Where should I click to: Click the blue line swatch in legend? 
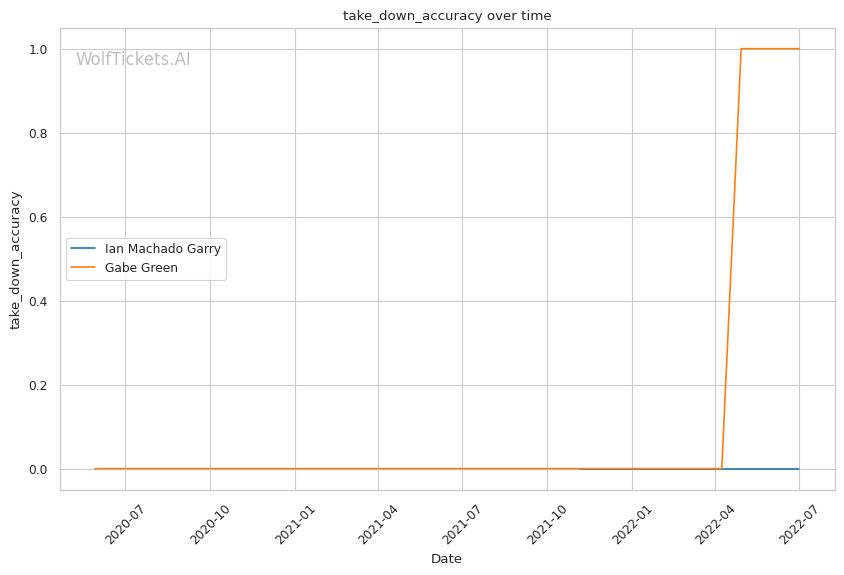click(x=84, y=248)
